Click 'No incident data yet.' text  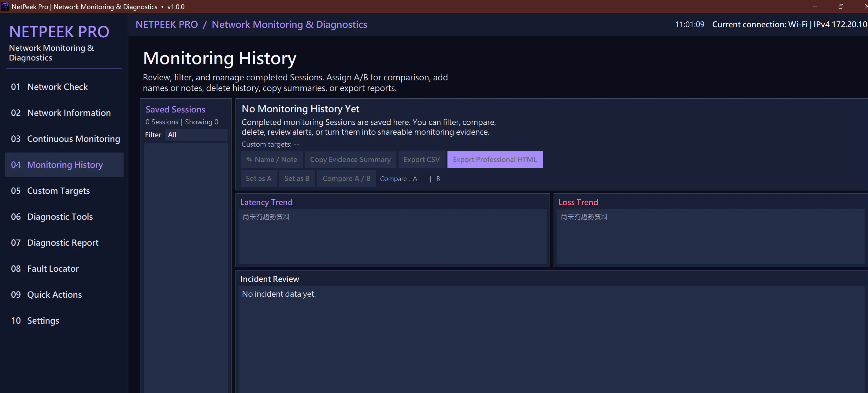click(279, 294)
